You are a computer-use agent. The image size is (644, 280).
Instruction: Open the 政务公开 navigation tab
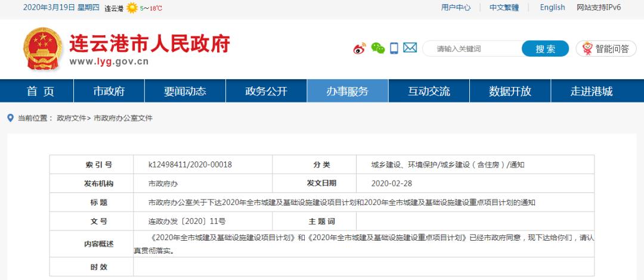[x=266, y=91]
